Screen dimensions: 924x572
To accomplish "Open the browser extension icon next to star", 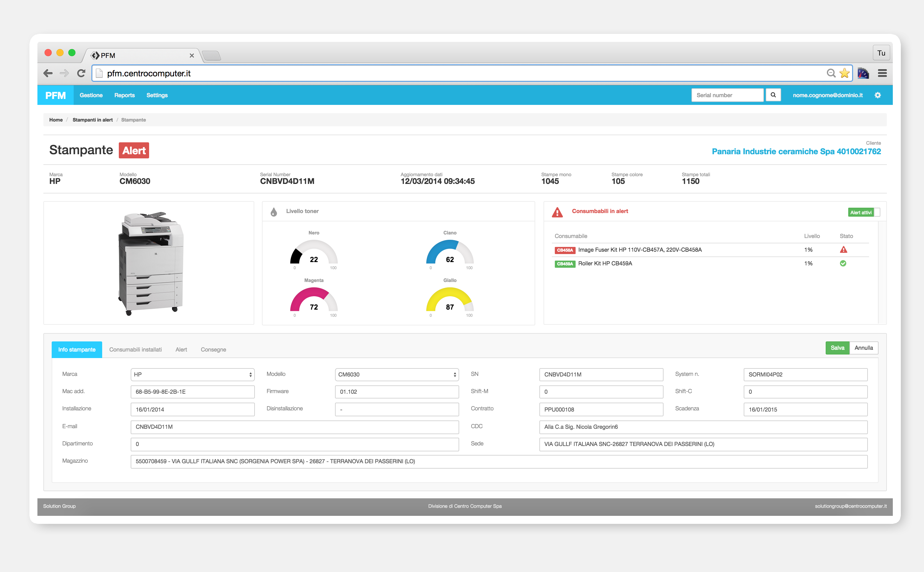I will click(x=863, y=73).
